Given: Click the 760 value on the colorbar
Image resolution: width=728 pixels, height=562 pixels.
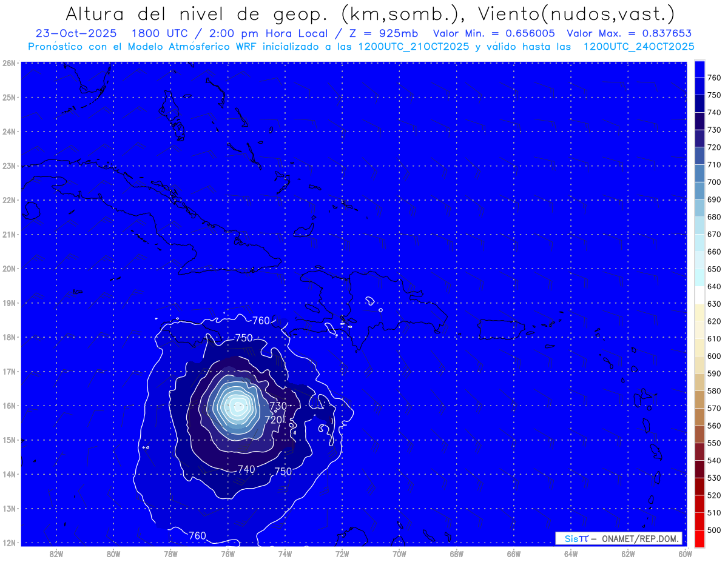Looking at the screenshot, I should click(714, 78).
